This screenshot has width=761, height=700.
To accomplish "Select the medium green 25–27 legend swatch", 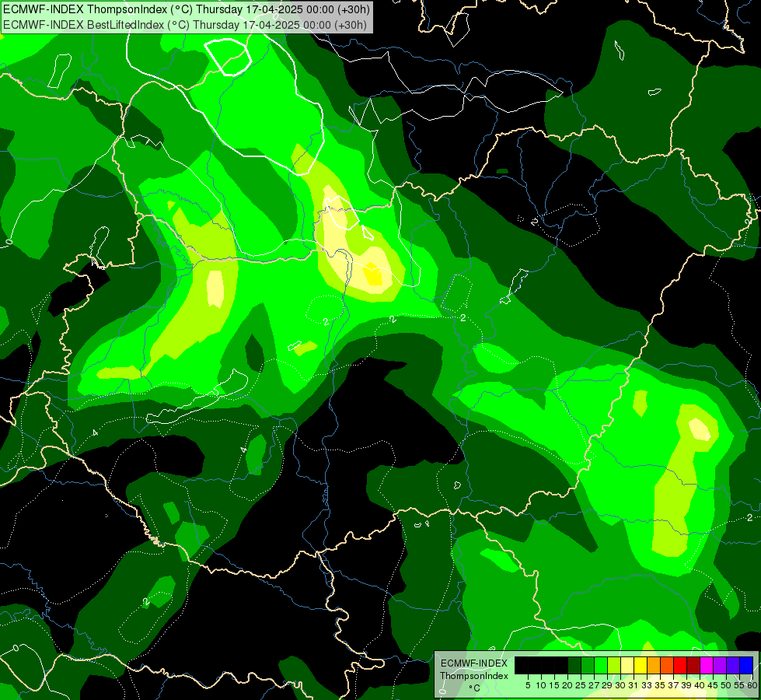I will (x=587, y=665).
